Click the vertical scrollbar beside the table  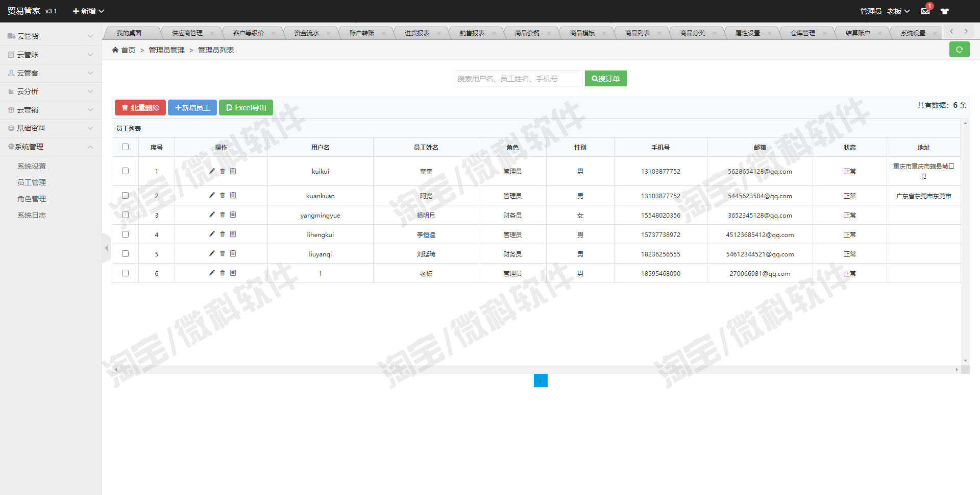click(x=965, y=242)
